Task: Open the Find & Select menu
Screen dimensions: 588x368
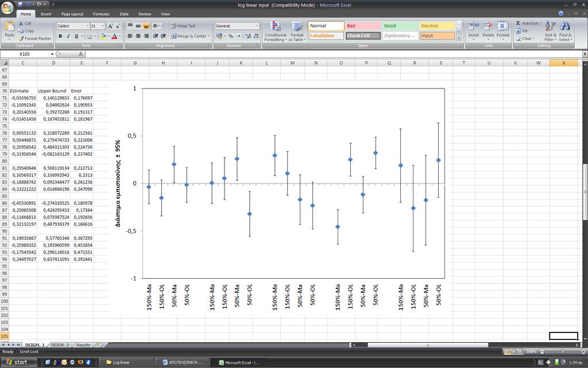Action: pos(565,31)
